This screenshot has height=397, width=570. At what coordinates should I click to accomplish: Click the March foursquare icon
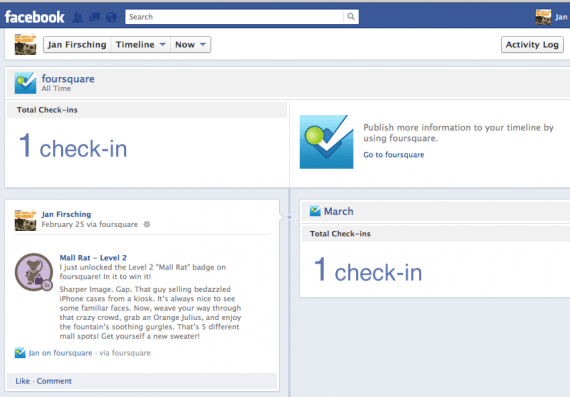point(315,211)
